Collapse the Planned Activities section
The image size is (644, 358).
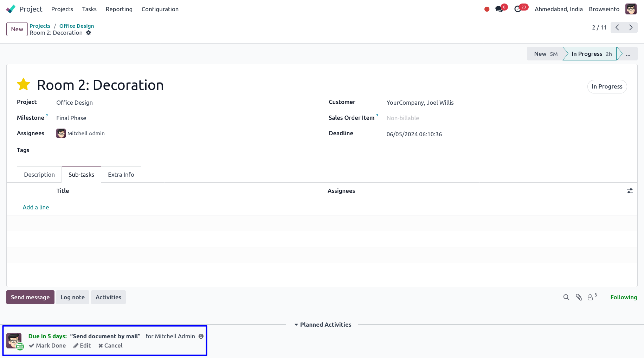coord(323,325)
